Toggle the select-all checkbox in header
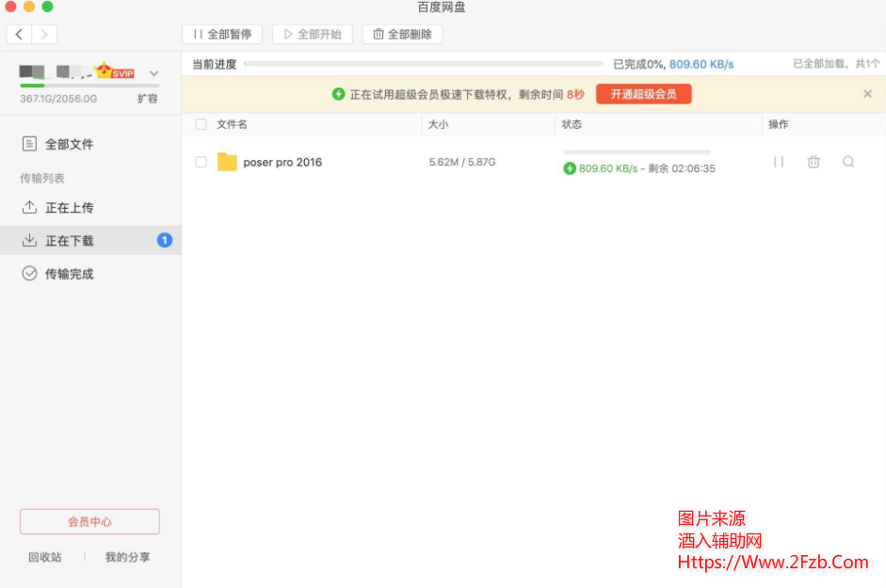 click(x=201, y=124)
